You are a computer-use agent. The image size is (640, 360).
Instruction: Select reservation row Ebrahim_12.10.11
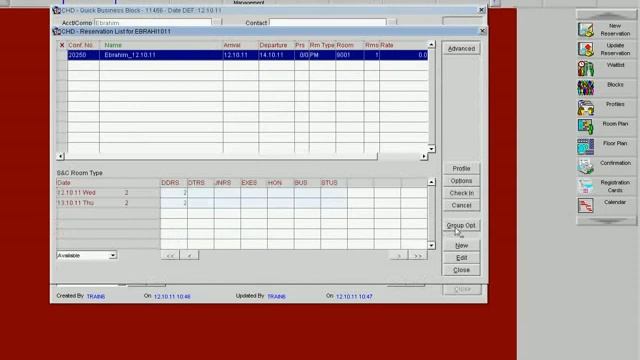[247, 55]
